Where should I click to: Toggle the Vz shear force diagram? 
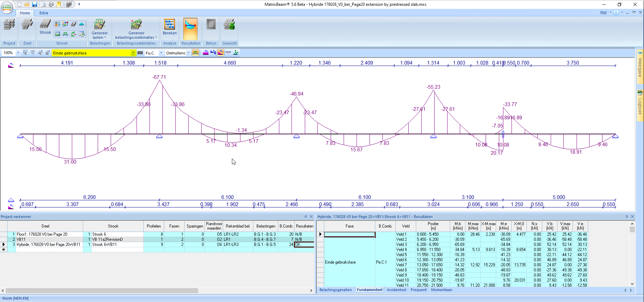click(213, 53)
